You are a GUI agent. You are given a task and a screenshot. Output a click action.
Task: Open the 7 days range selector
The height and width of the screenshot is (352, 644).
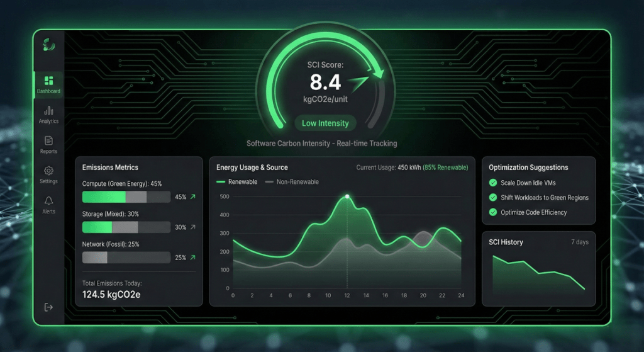(579, 242)
